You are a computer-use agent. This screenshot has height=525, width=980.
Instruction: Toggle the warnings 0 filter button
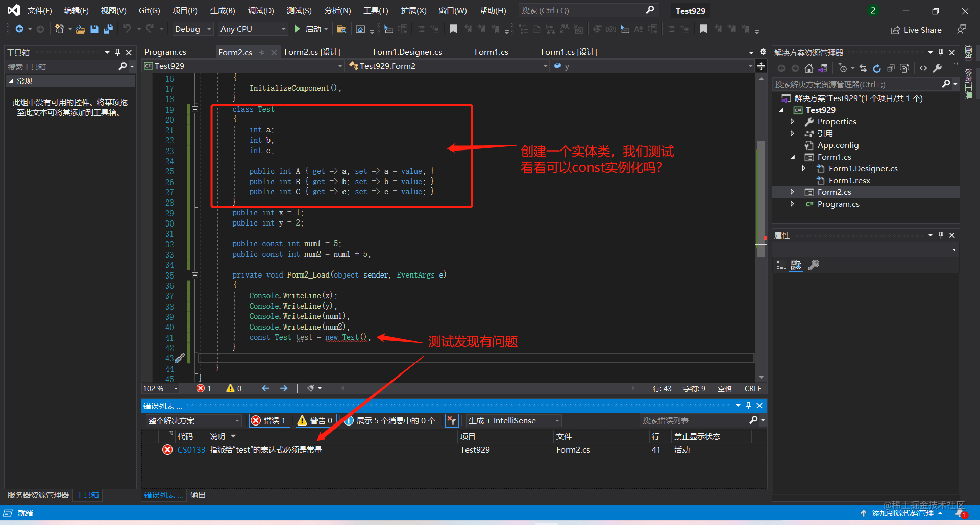point(316,420)
